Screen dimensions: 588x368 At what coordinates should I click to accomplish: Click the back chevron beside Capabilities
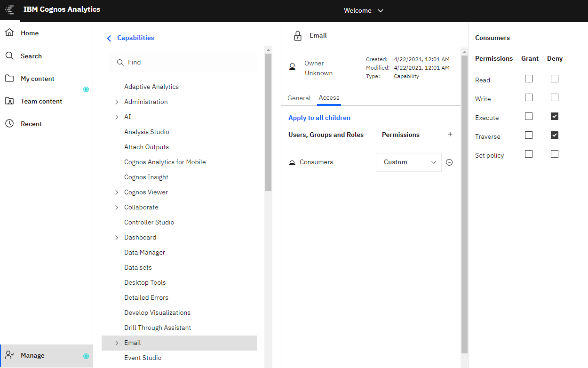pos(109,38)
